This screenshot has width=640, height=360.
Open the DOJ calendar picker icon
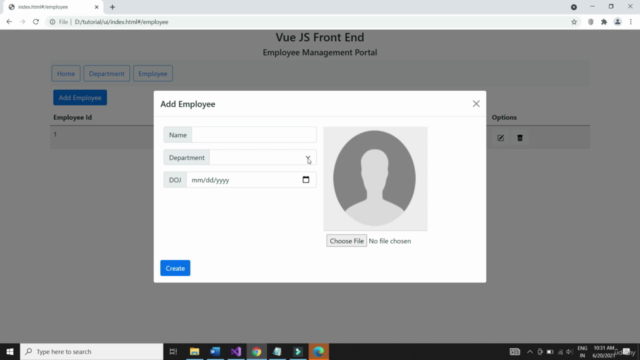pyautogui.click(x=306, y=180)
